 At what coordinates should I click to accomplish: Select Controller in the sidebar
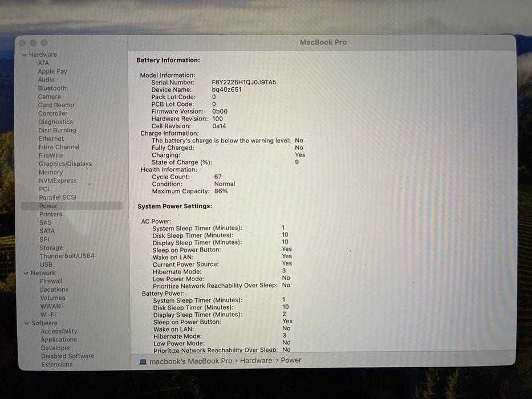pos(52,113)
